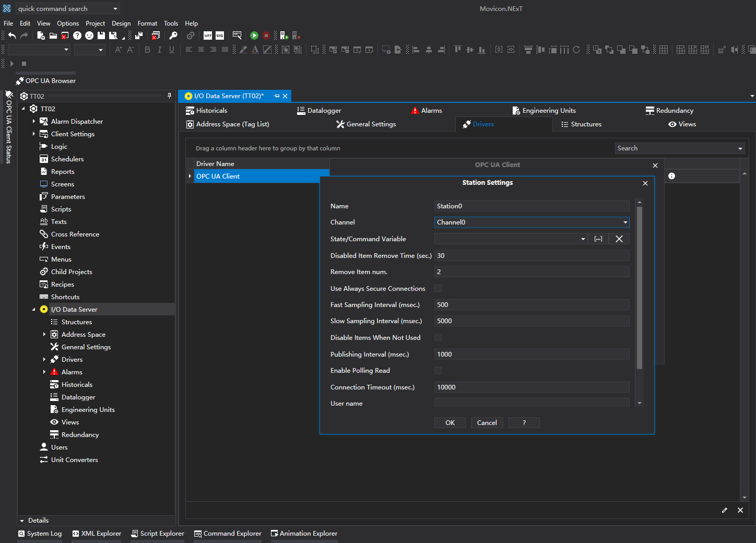The width and height of the screenshot is (756, 543).
Task: Expand the OPC UA Client driver row
Action: pyautogui.click(x=190, y=176)
